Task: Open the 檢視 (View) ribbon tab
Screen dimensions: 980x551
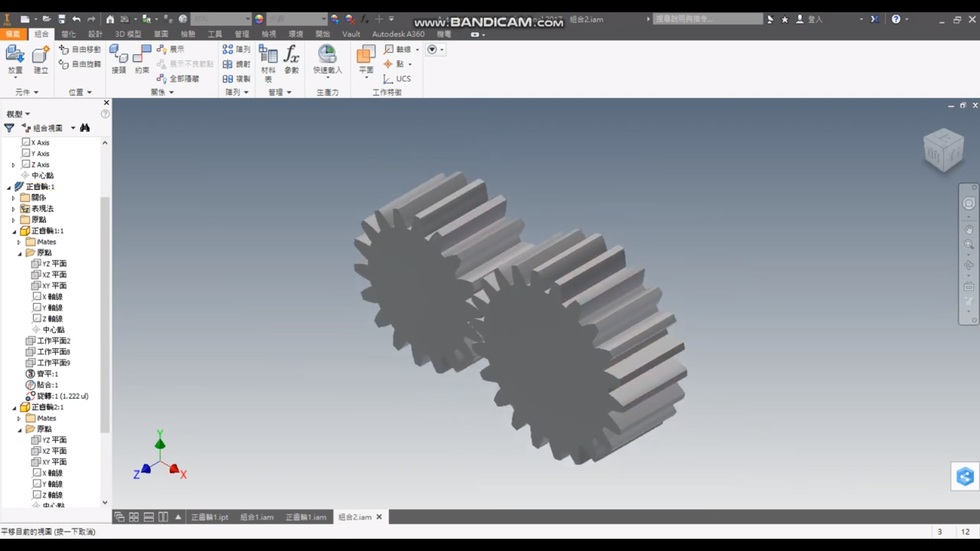Action: [x=269, y=34]
